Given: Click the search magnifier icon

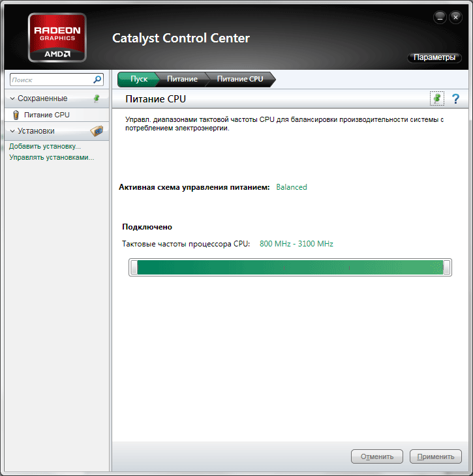Looking at the screenshot, I should click(97, 80).
